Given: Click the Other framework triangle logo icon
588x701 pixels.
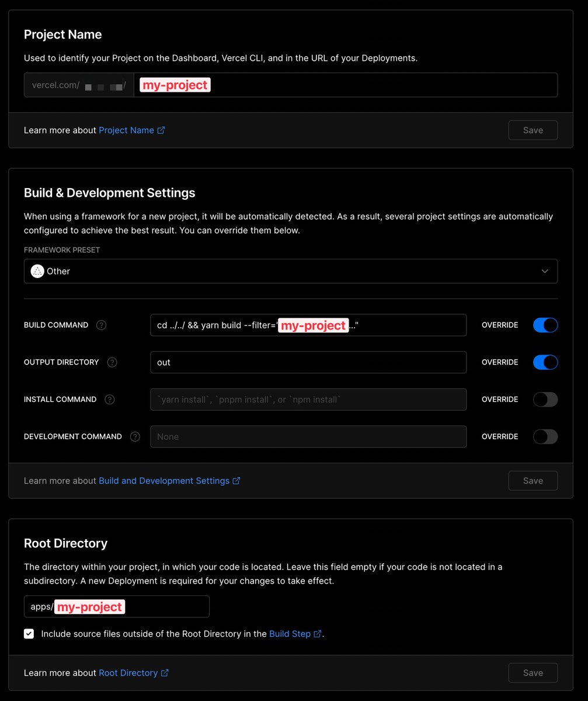Looking at the screenshot, I should (37, 271).
